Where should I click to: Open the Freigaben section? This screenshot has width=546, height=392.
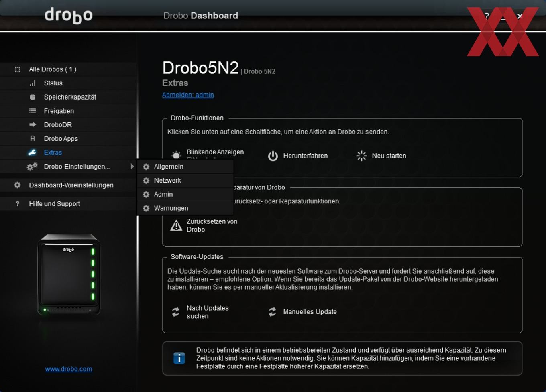pos(68,111)
